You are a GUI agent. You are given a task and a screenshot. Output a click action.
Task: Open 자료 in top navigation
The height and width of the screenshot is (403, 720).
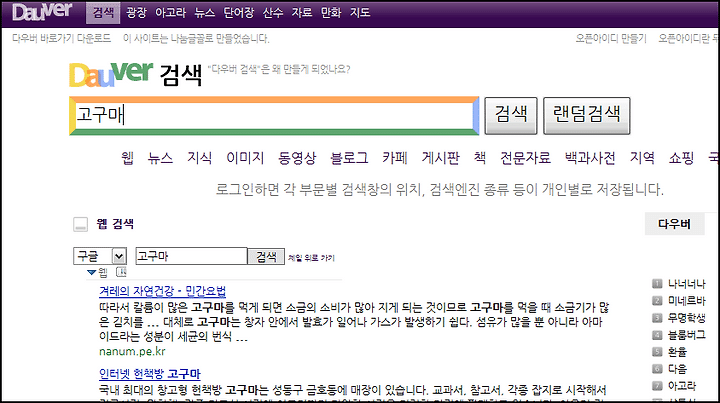(x=302, y=12)
